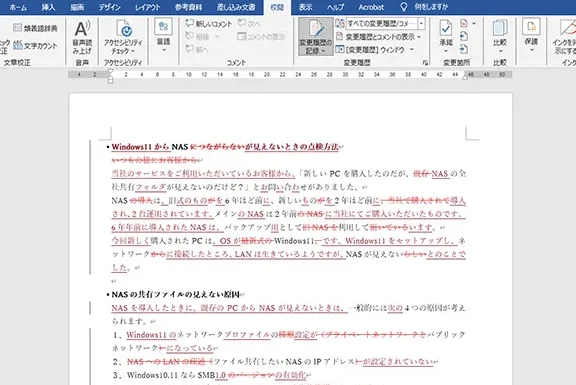
Task: Accept the change with 承諾
Action: [446, 33]
